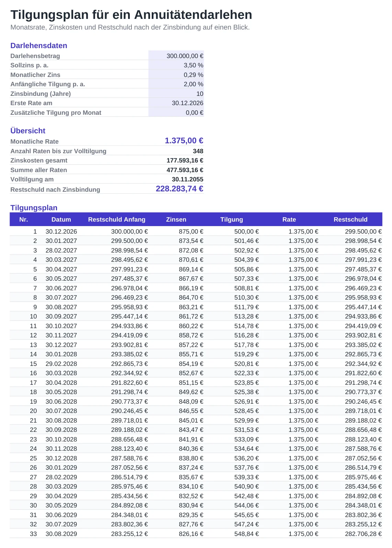Click the date cell 30.12.2028
The height and width of the screenshot is (548, 392).
coord(61,458)
